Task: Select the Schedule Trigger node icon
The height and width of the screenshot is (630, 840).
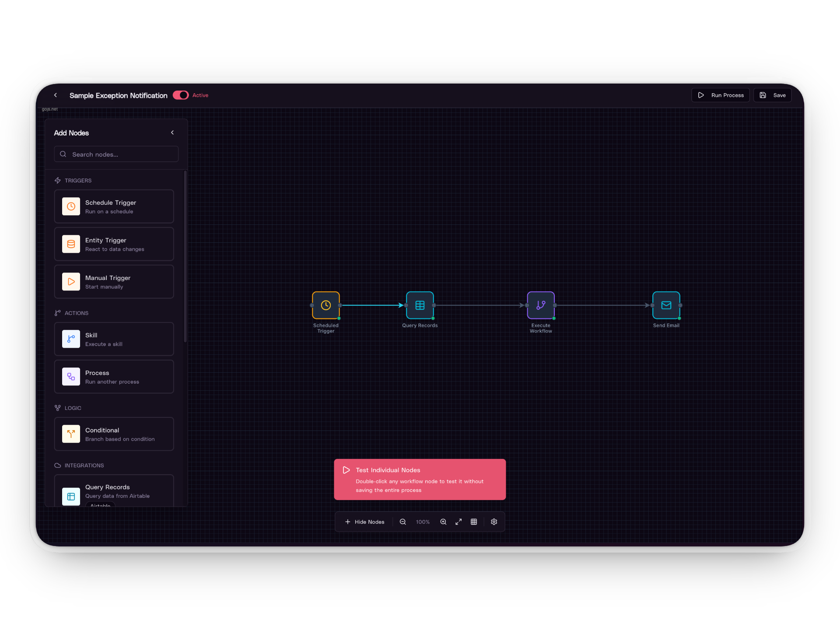Action: coord(71,206)
